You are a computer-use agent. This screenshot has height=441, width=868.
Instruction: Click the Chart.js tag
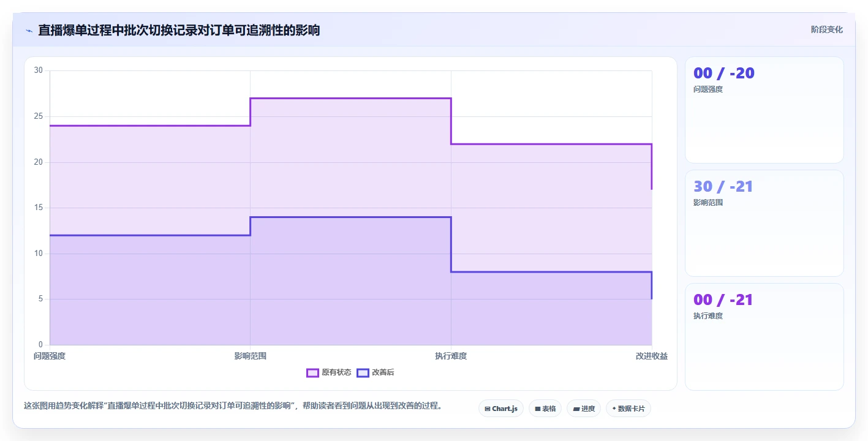coord(500,409)
